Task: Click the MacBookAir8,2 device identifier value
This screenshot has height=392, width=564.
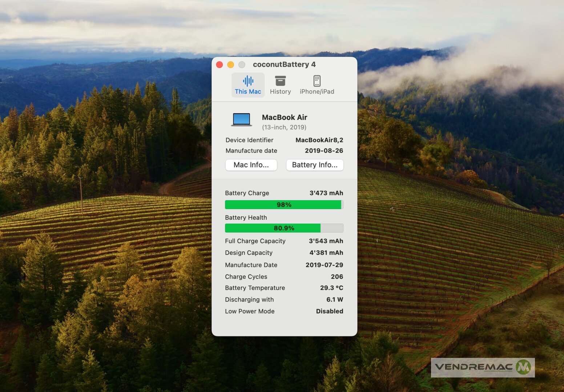Action: (x=319, y=140)
